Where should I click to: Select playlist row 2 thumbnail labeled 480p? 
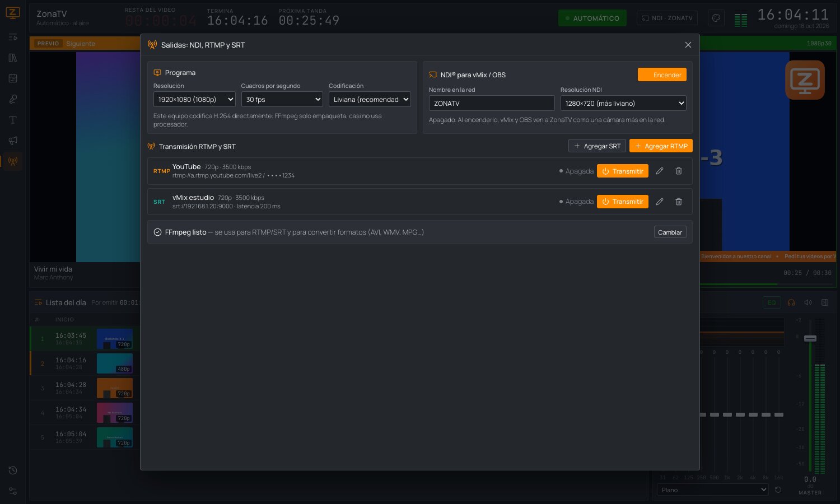pyautogui.click(x=115, y=363)
